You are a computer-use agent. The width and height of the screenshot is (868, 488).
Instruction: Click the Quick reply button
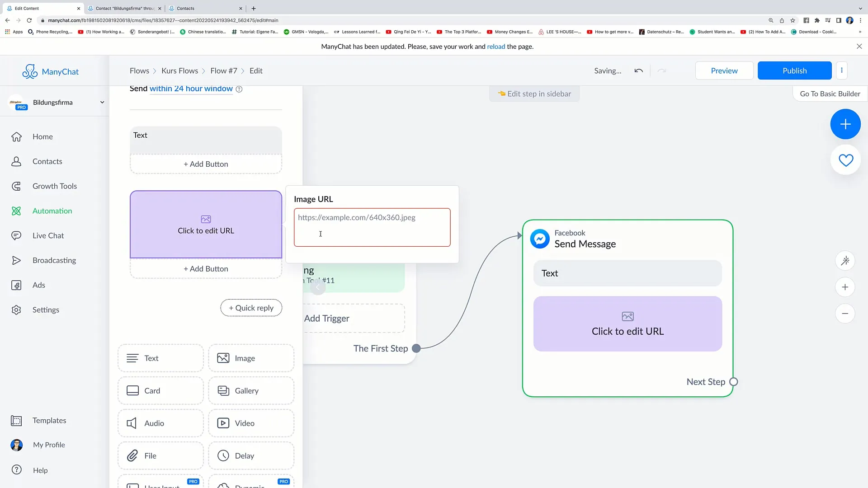click(x=251, y=308)
